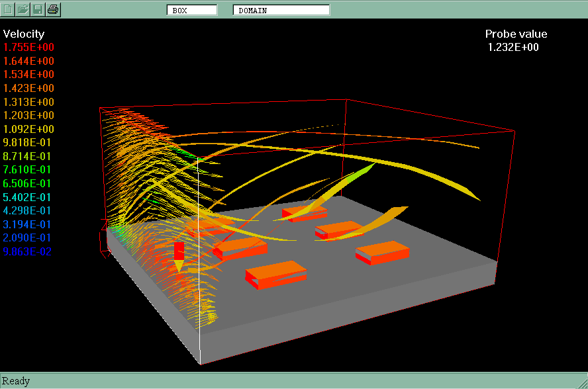The height and width of the screenshot is (389, 588).
Task: Open a file with the folder icon
Action: click(23, 9)
